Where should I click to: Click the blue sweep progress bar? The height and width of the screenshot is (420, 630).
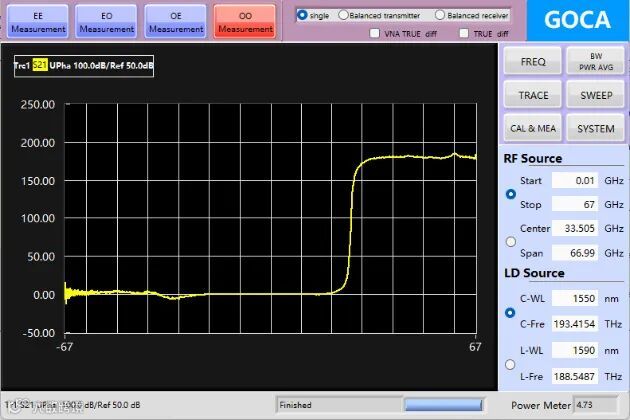pos(444,405)
